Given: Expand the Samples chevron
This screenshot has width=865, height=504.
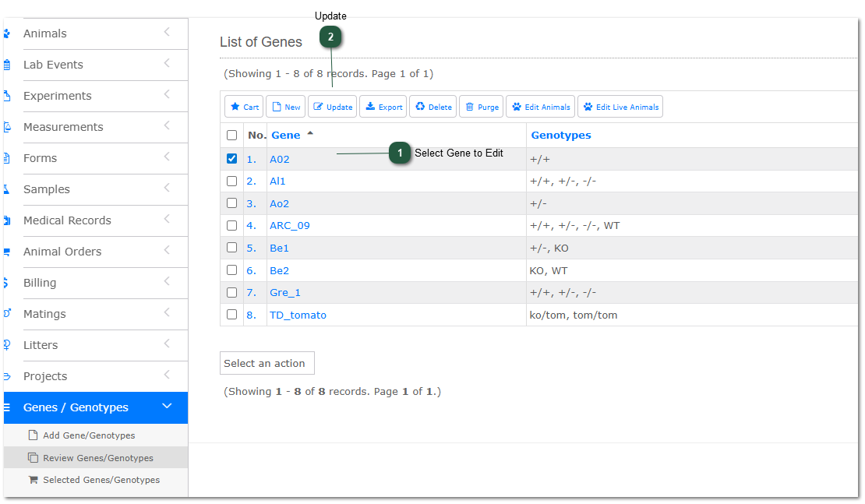Looking at the screenshot, I should point(167,188).
